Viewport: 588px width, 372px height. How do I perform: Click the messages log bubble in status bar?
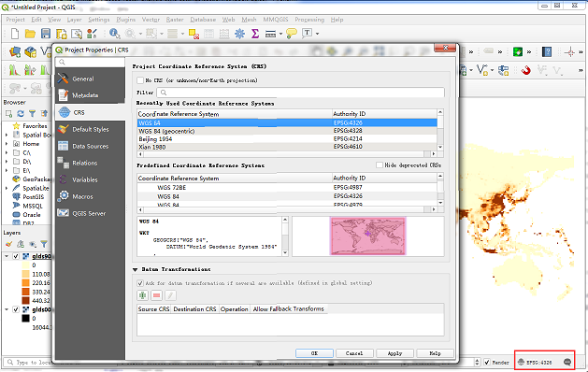[x=567, y=362]
